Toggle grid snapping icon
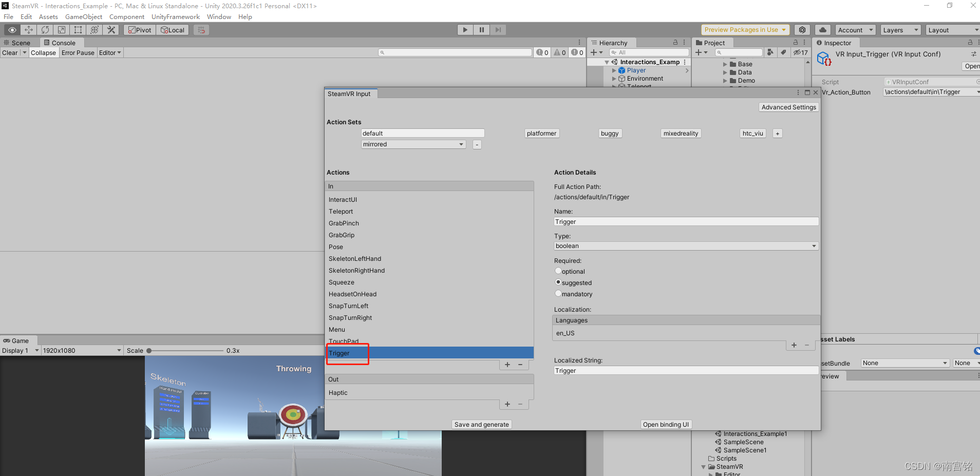 [x=201, y=30]
